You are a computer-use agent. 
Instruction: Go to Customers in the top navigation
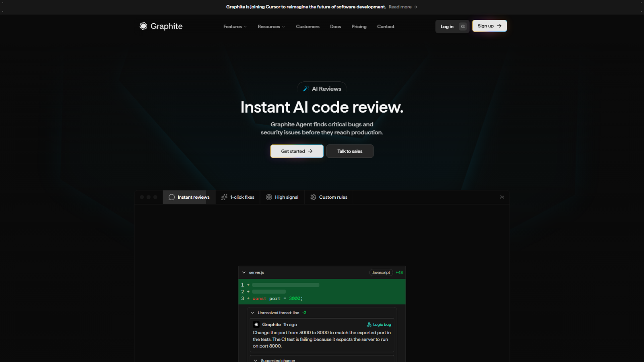tap(308, 27)
